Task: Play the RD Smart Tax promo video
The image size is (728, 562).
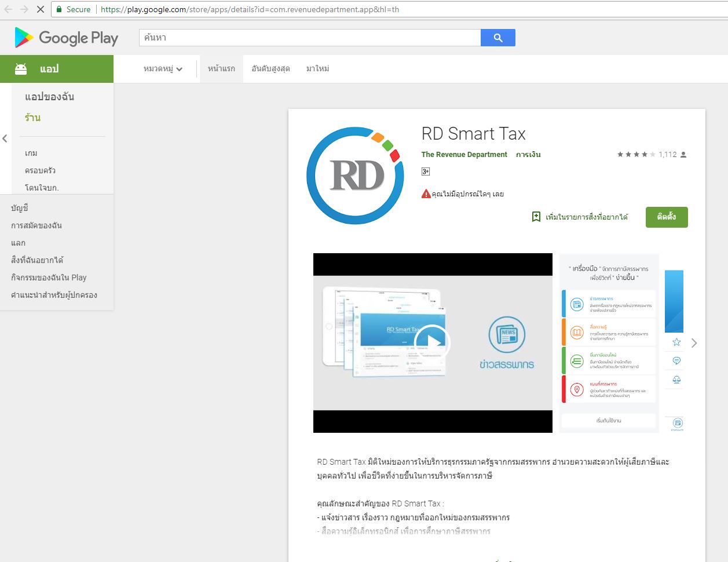Action: click(432, 342)
